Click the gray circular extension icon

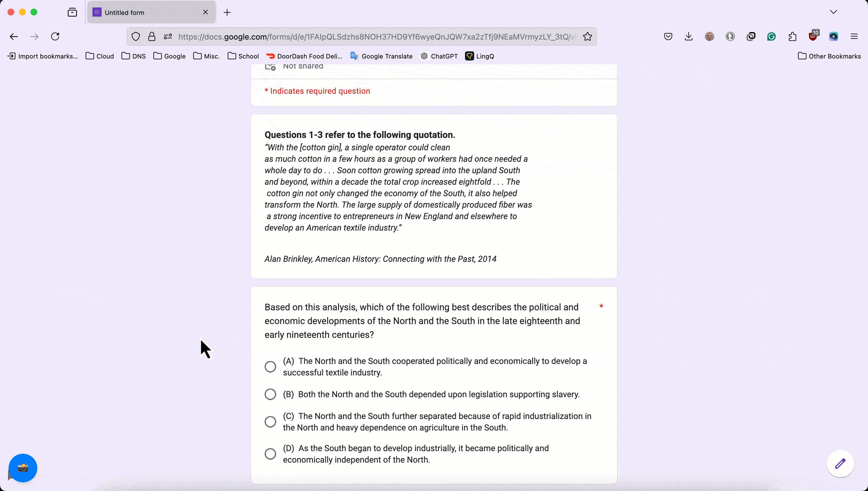(730, 36)
